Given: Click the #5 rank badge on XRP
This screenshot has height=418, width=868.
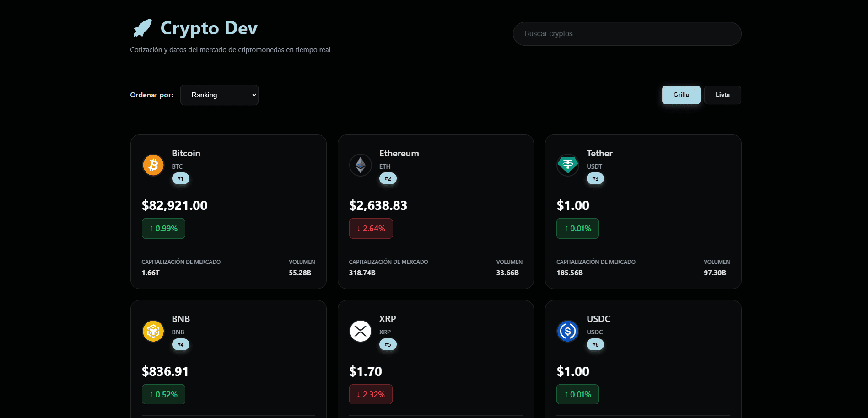Looking at the screenshot, I should click(x=388, y=344).
